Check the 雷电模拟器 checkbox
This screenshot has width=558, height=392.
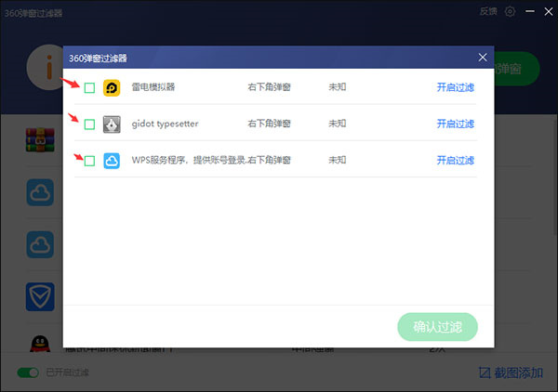pos(89,88)
